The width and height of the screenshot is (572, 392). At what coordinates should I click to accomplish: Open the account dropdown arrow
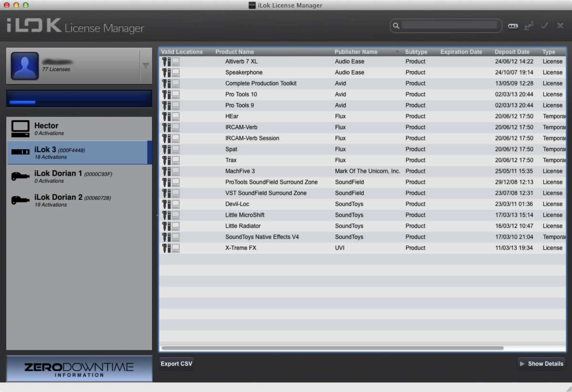(145, 66)
